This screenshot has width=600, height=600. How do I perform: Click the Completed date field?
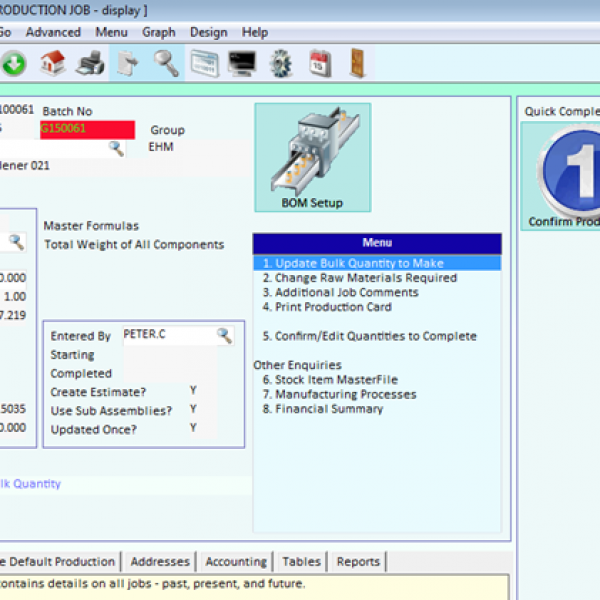point(170,373)
